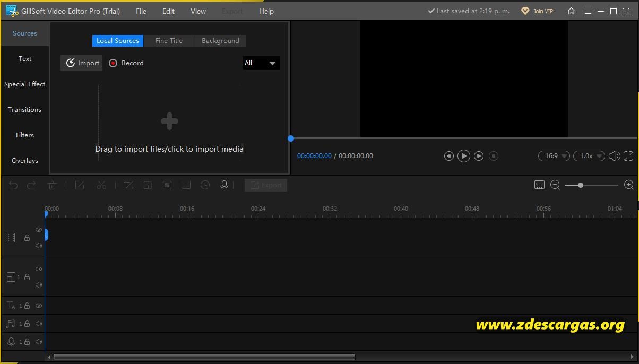Image resolution: width=639 pixels, height=364 pixels.
Task: Click the next frame button
Action: point(479,156)
